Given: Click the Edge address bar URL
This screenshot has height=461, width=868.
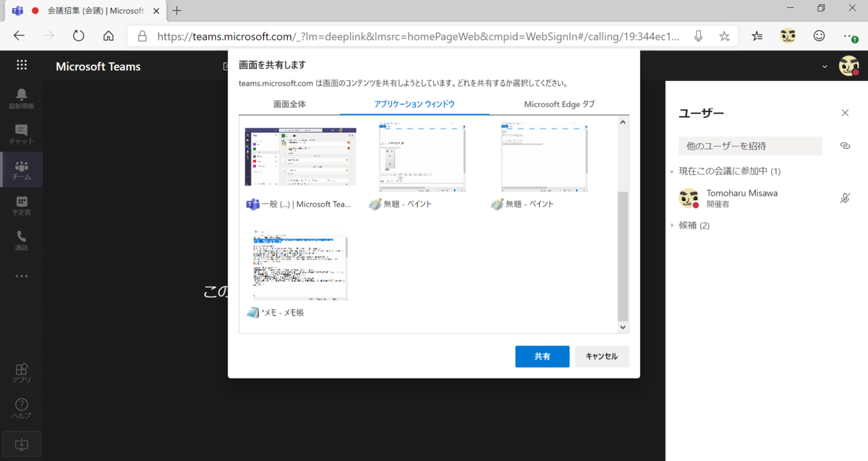Looking at the screenshot, I should point(418,36).
